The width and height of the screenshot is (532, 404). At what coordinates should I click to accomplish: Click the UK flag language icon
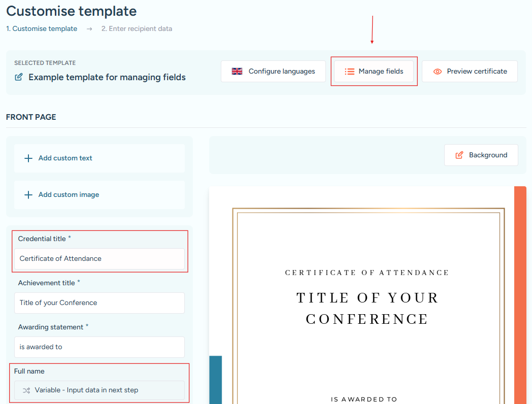pos(237,72)
